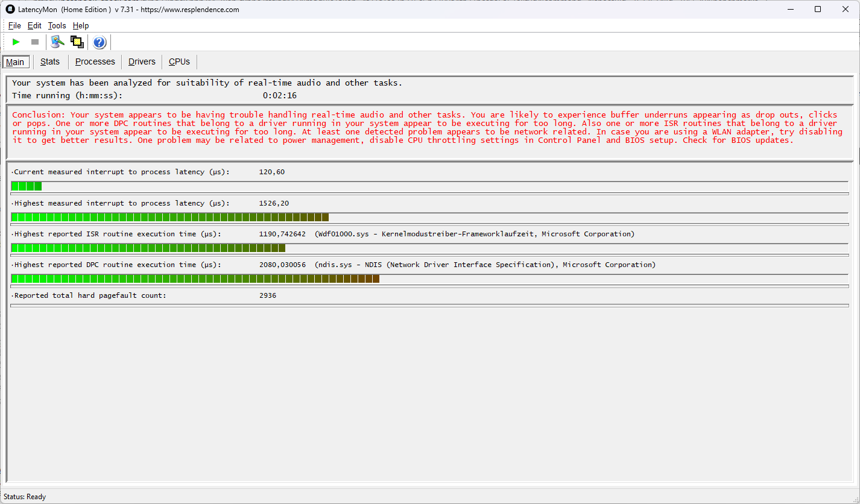
Task: Click 'Current measured interrupt to process latency' label
Action: pyautogui.click(x=121, y=172)
